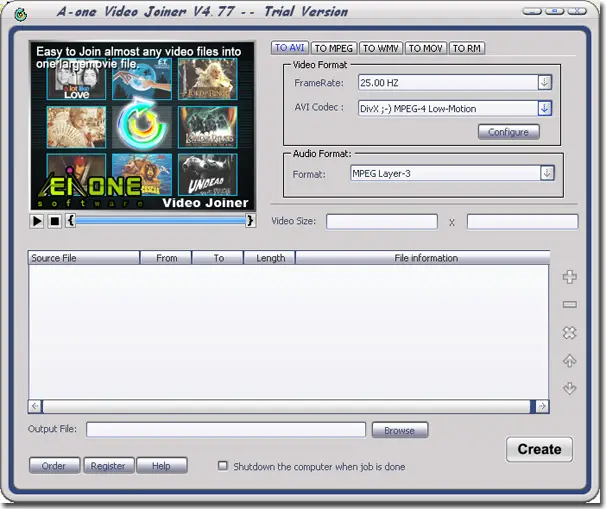Switch to the TO MPEG tab

[x=334, y=48]
